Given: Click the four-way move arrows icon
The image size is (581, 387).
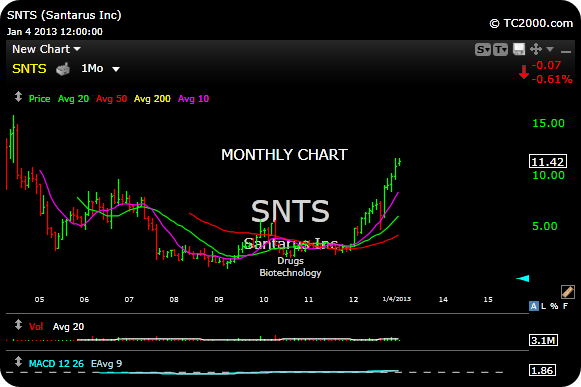Looking at the screenshot, I should 536,49.
